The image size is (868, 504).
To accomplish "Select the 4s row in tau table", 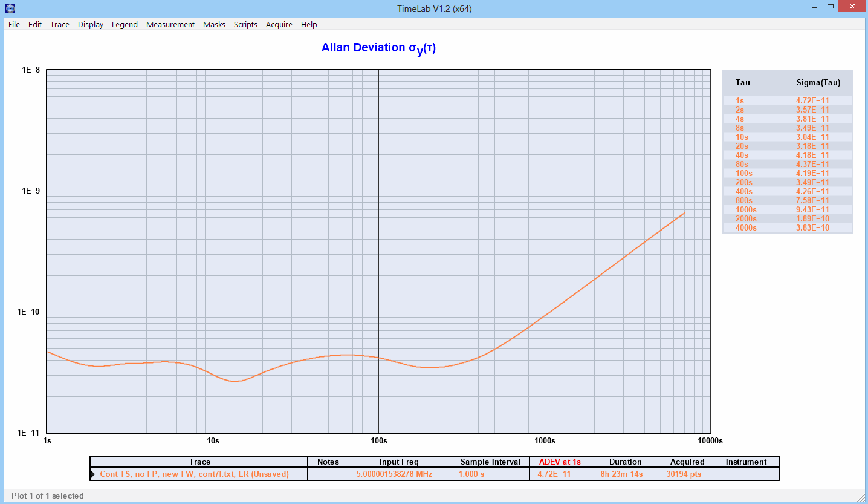I will click(x=788, y=119).
